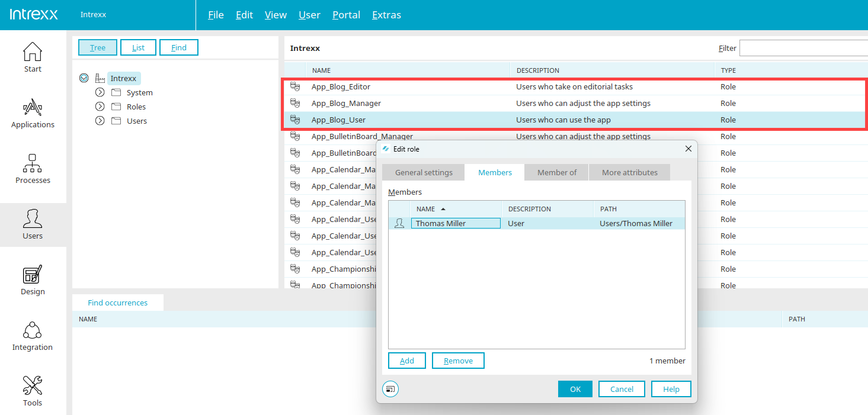Open the Applications module
Screen dimensions: 868x415
pos(33,113)
